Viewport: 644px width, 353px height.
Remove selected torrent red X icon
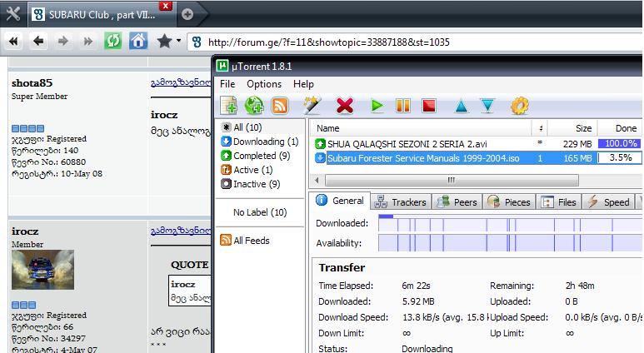(345, 106)
